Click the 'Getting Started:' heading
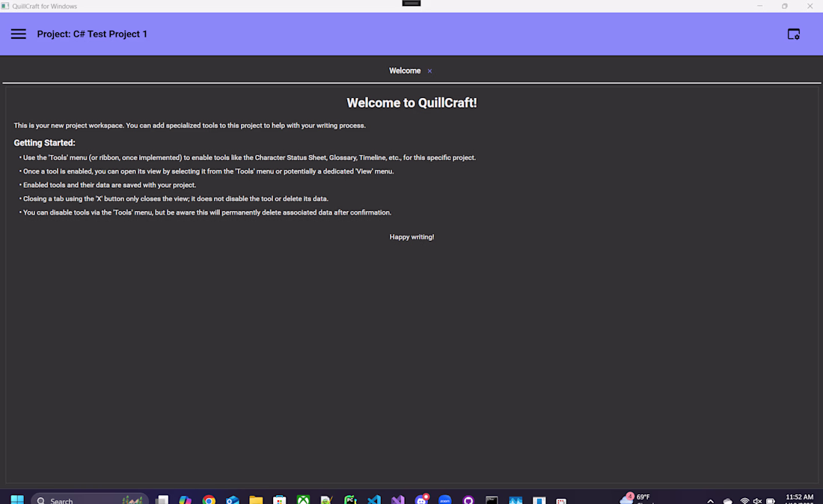 (44, 143)
